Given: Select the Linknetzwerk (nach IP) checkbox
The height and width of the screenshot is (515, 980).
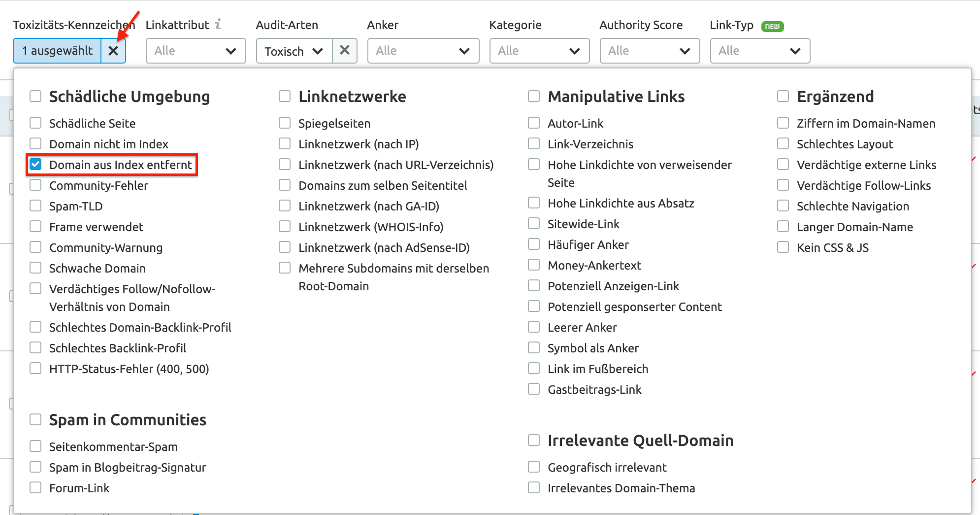Looking at the screenshot, I should (x=284, y=143).
